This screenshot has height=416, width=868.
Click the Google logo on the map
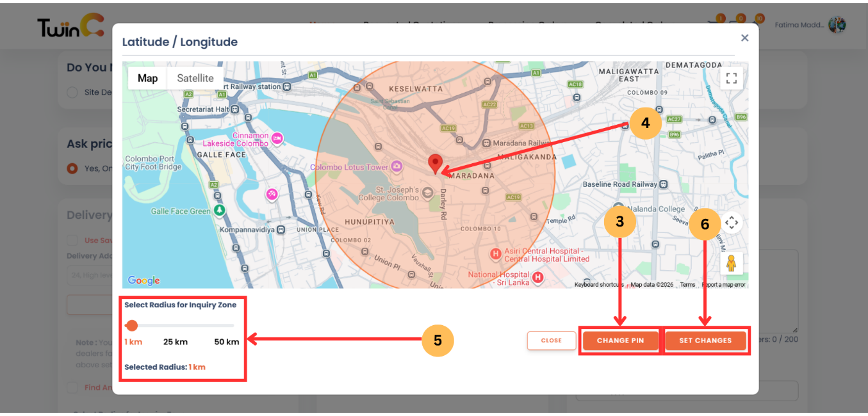tap(143, 280)
